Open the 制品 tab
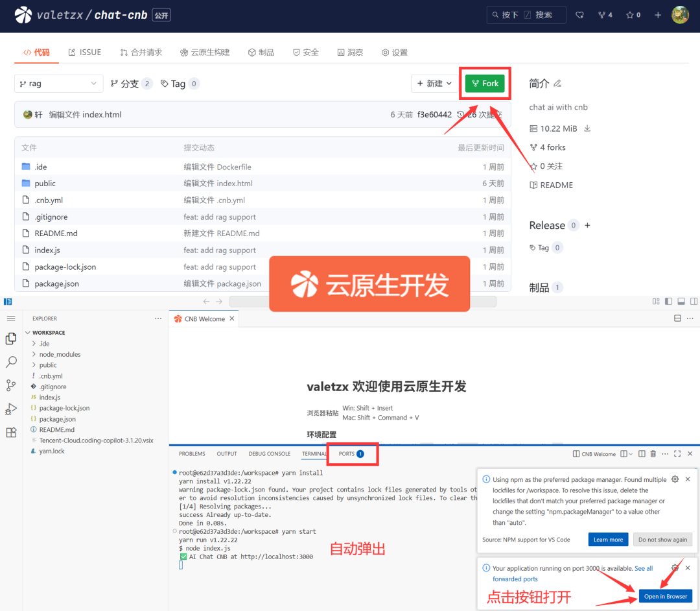The width and height of the screenshot is (700, 611). 261,53
